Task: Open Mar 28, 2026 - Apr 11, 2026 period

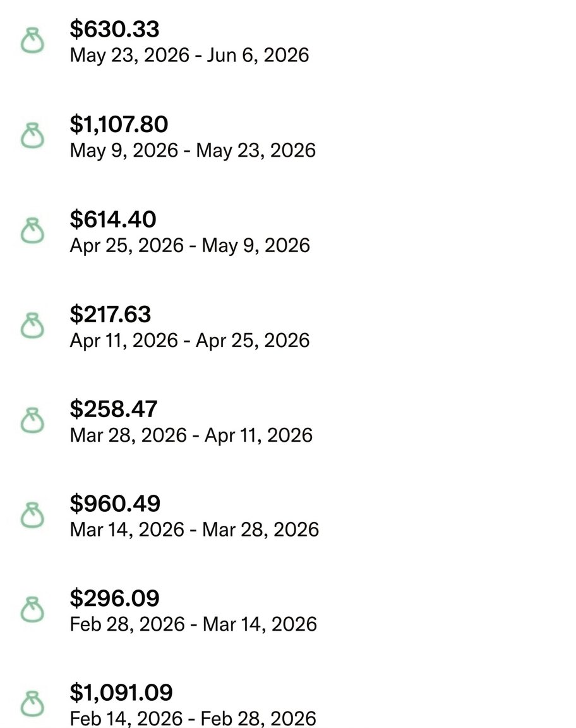Action: tap(191, 435)
